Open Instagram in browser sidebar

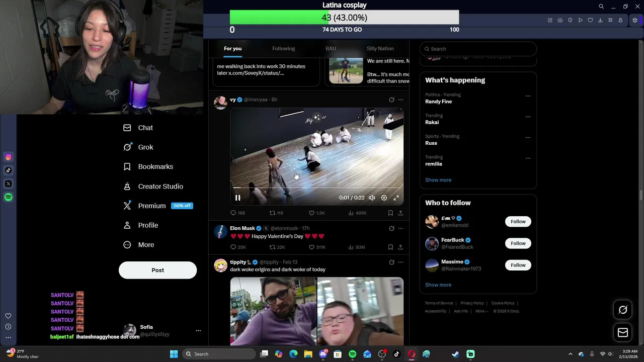tap(8, 157)
